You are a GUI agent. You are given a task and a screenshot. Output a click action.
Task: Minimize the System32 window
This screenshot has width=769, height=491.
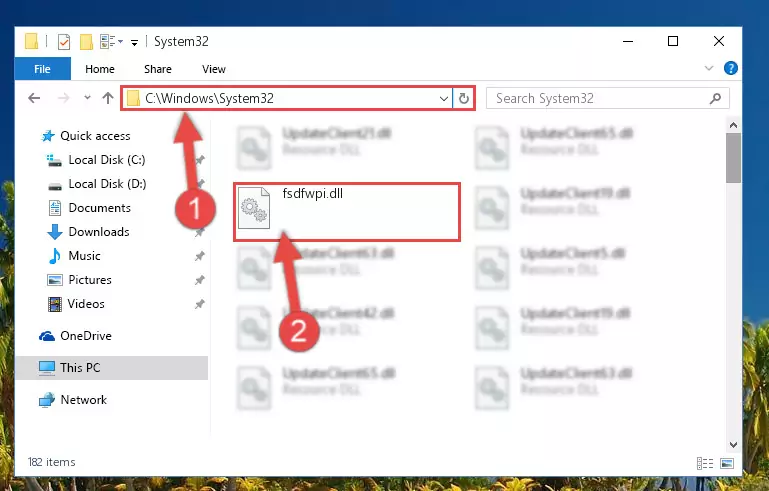[x=628, y=42]
